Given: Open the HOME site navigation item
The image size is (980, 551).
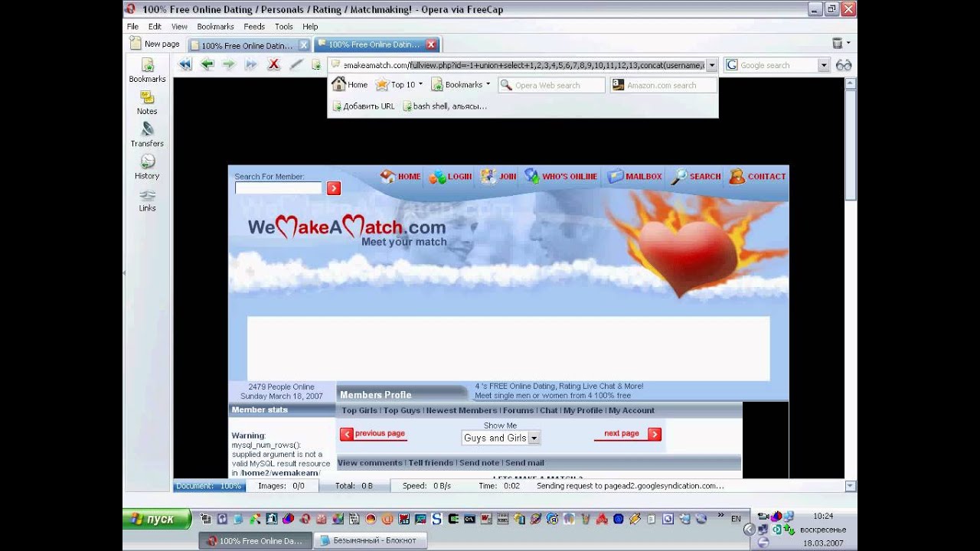Looking at the screenshot, I should (400, 177).
